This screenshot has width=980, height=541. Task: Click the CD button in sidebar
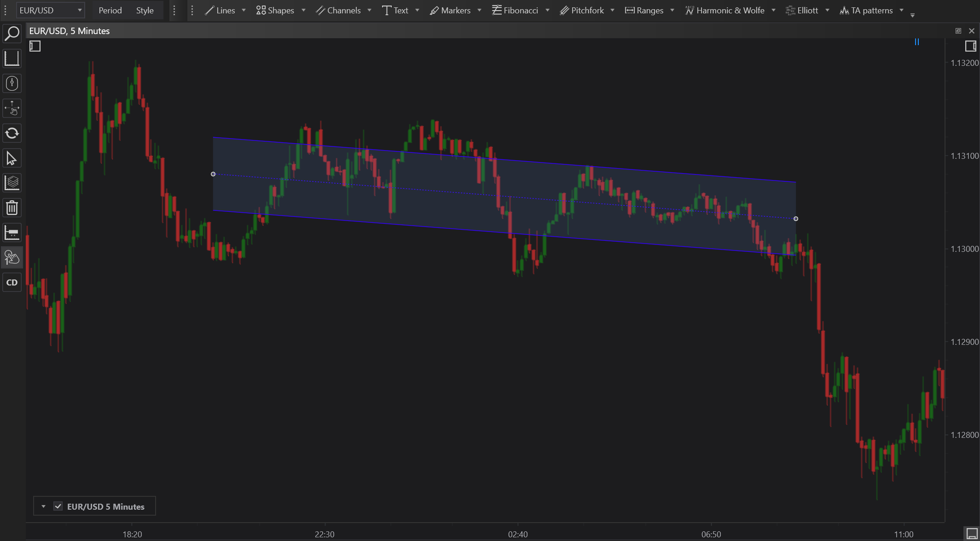coord(12,283)
